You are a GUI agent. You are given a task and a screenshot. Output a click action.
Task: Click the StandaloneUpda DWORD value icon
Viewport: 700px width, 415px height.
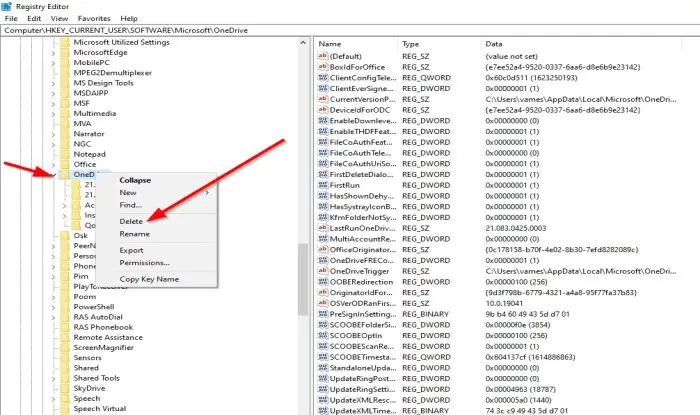pyautogui.click(x=323, y=368)
